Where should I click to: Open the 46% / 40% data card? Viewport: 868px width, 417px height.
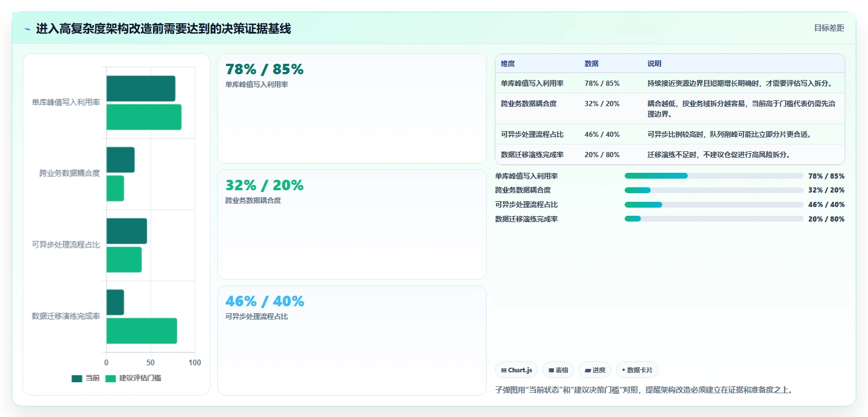click(x=352, y=340)
